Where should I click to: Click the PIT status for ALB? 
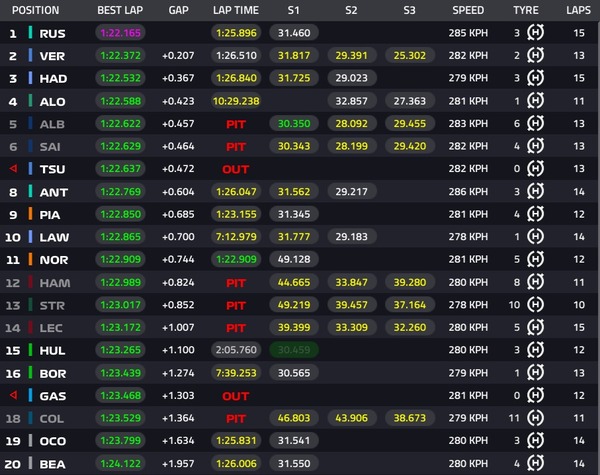pos(235,124)
